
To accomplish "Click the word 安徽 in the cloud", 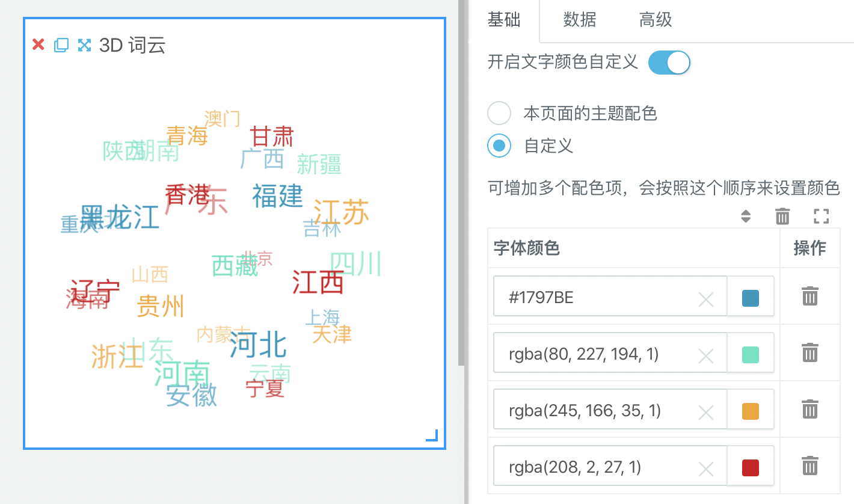I will click(x=192, y=395).
